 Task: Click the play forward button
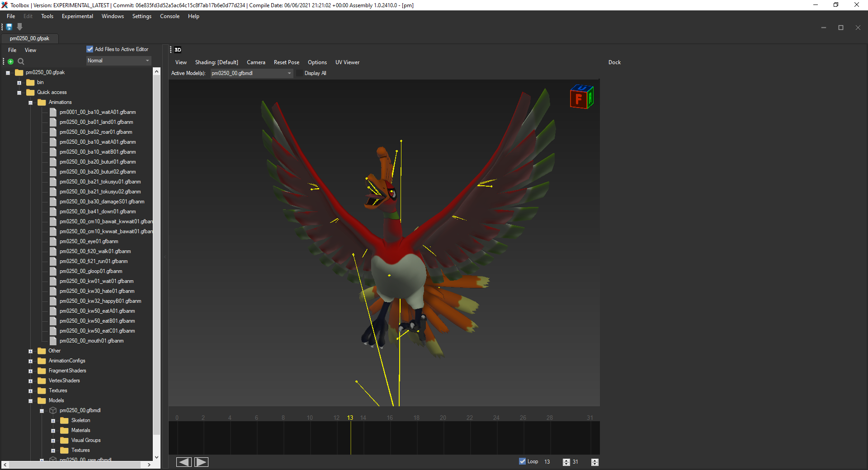[x=201, y=462]
